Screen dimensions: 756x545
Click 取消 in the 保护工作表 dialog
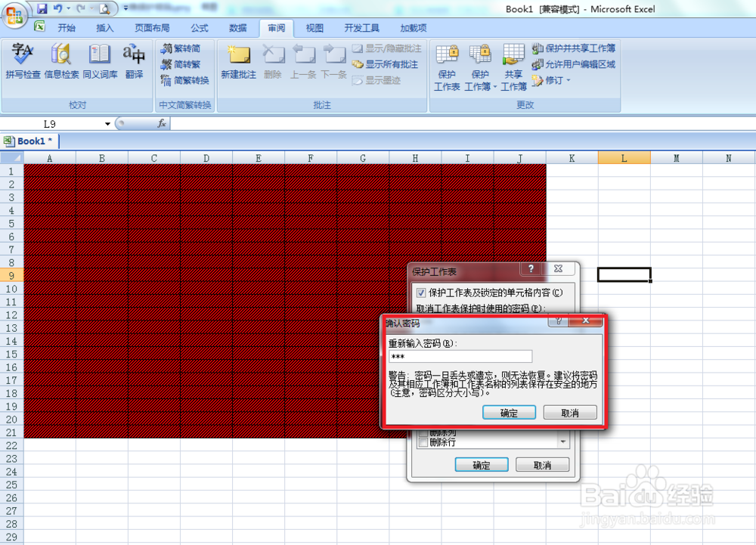coord(542,465)
